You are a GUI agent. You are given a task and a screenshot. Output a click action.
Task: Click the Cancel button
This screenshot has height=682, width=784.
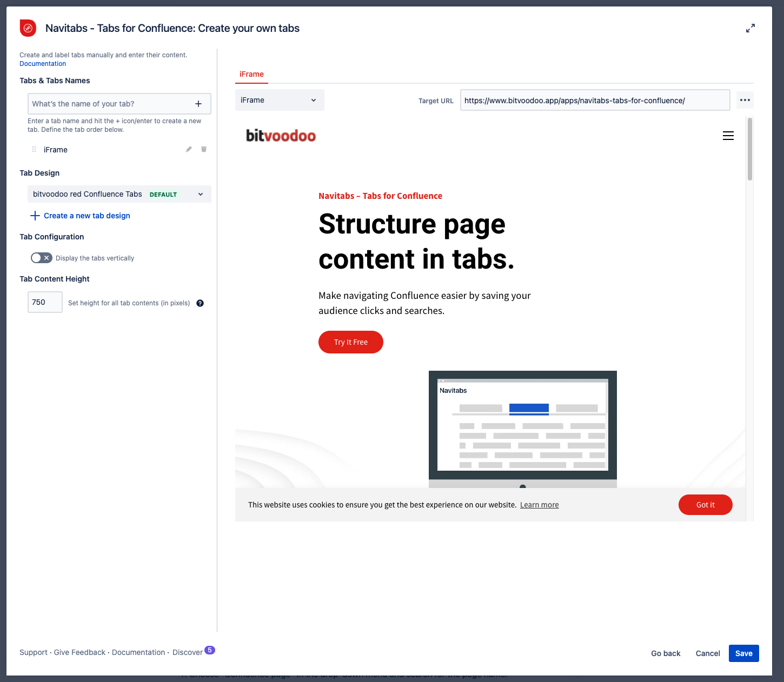pyautogui.click(x=708, y=653)
